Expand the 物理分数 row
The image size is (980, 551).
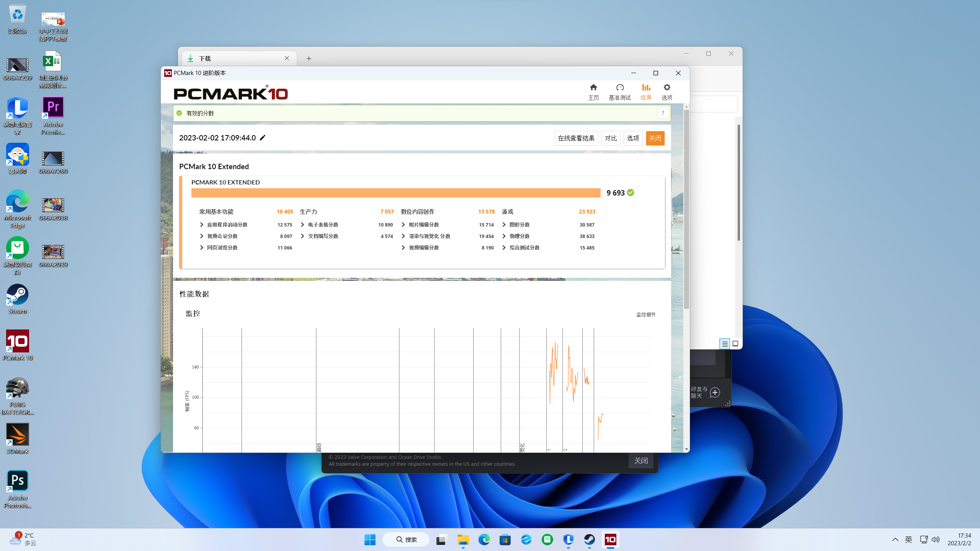[504, 236]
